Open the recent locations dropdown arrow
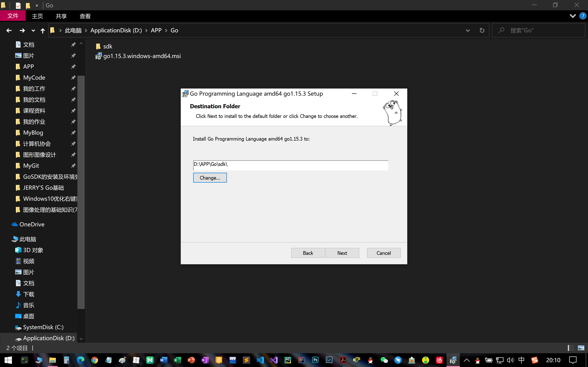The width and height of the screenshot is (588, 367). [33, 31]
